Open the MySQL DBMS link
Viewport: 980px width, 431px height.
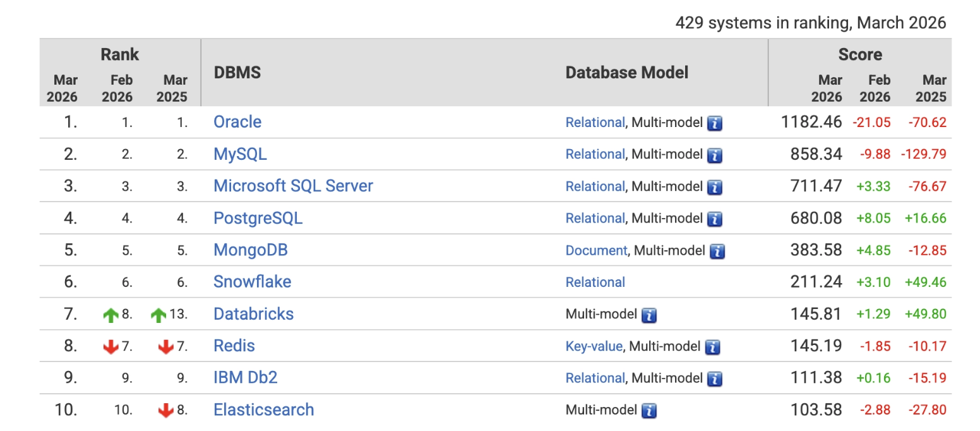pyautogui.click(x=240, y=154)
